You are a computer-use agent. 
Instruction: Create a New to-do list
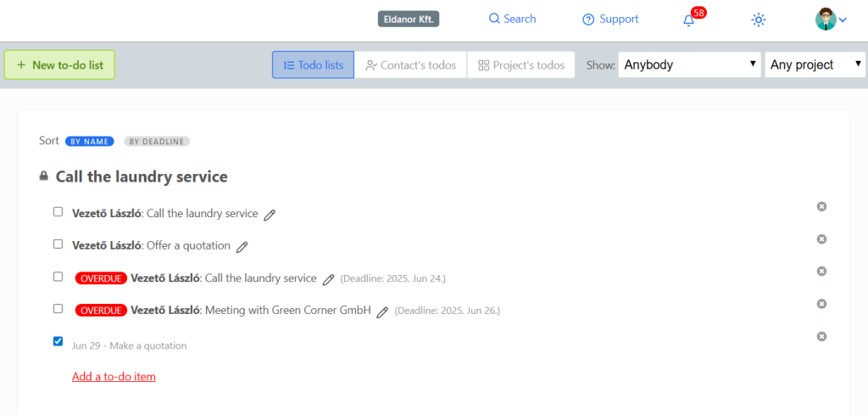59,64
